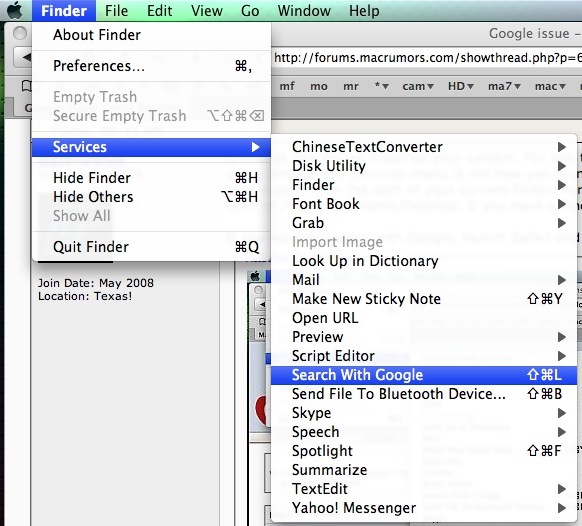Choose Search With Google
The image size is (582, 526).
[x=424, y=375]
